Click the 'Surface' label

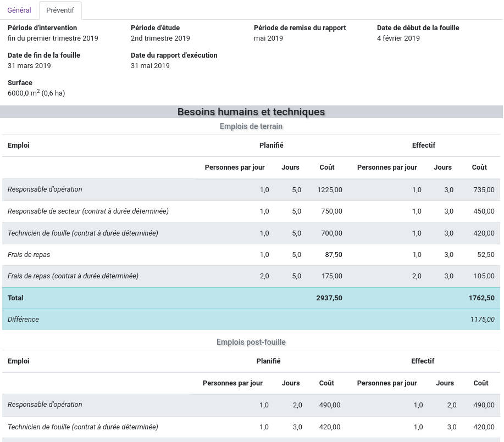(x=20, y=83)
